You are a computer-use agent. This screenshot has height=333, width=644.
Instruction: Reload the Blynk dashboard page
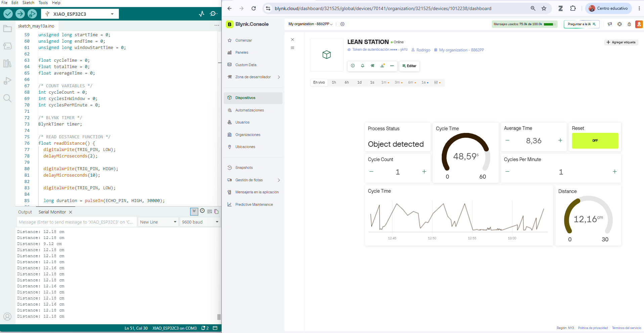pos(254,8)
